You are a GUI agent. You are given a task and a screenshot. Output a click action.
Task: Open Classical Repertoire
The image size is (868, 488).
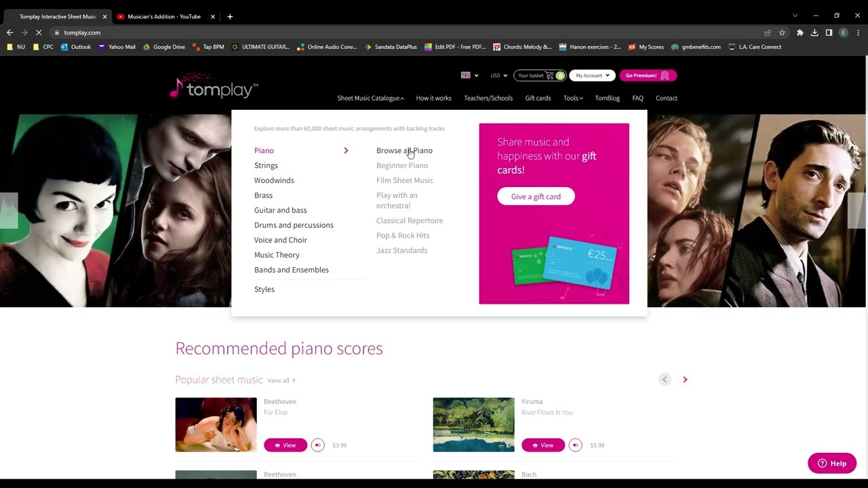click(x=410, y=220)
